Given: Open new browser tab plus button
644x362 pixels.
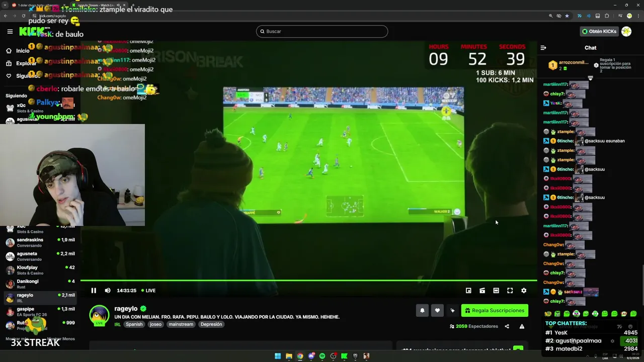Looking at the screenshot, I should coord(133,5).
